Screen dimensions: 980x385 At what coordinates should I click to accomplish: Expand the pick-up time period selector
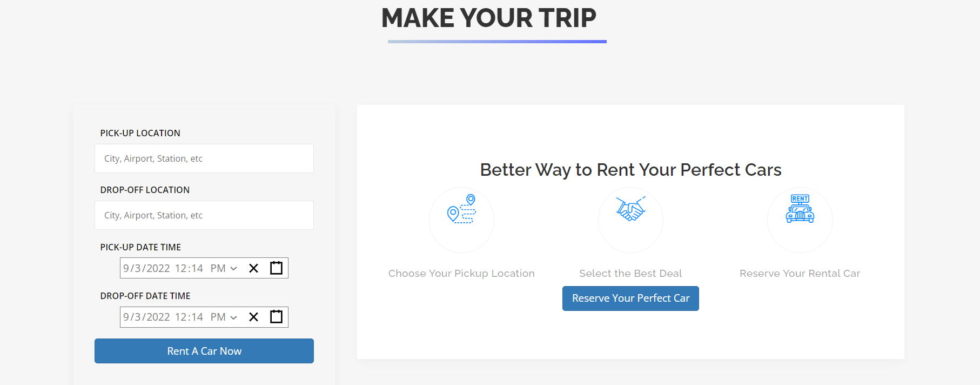[234, 268]
